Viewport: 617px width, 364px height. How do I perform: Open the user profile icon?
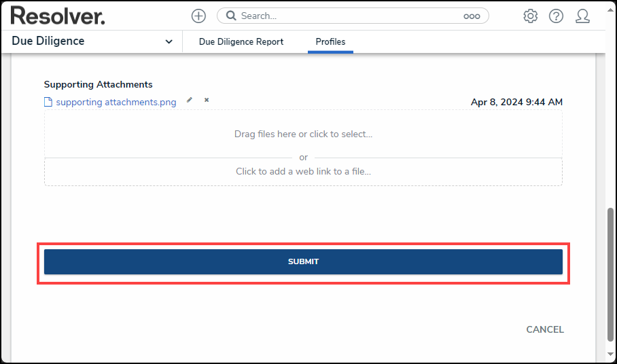point(582,16)
